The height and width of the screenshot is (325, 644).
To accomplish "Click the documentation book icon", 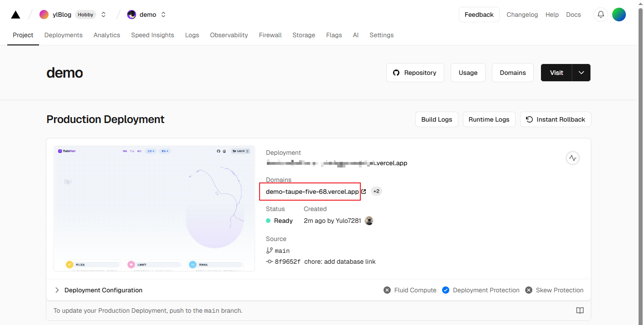I will click(x=580, y=310).
